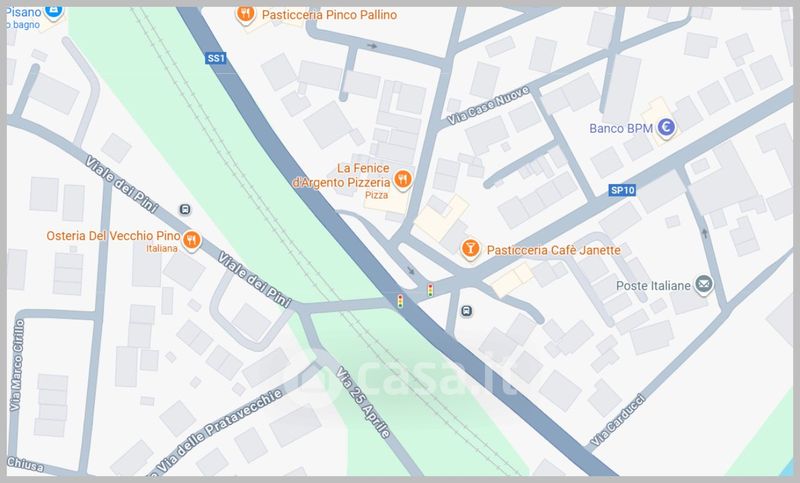Select La Fenice d'Argento Pizzeria marker
The width and height of the screenshot is (800, 483).
click(x=403, y=180)
